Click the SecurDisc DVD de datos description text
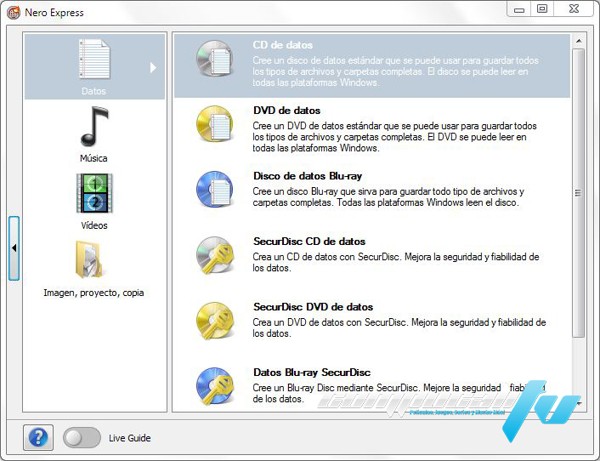600x461 pixels. click(x=399, y=328)
